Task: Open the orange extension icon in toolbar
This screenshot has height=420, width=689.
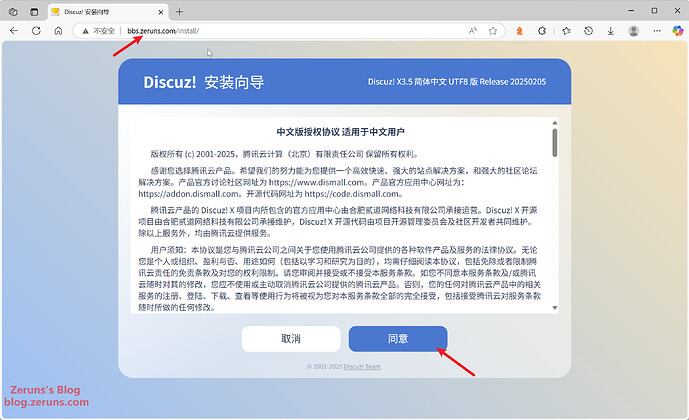Action: click(519, 31)
